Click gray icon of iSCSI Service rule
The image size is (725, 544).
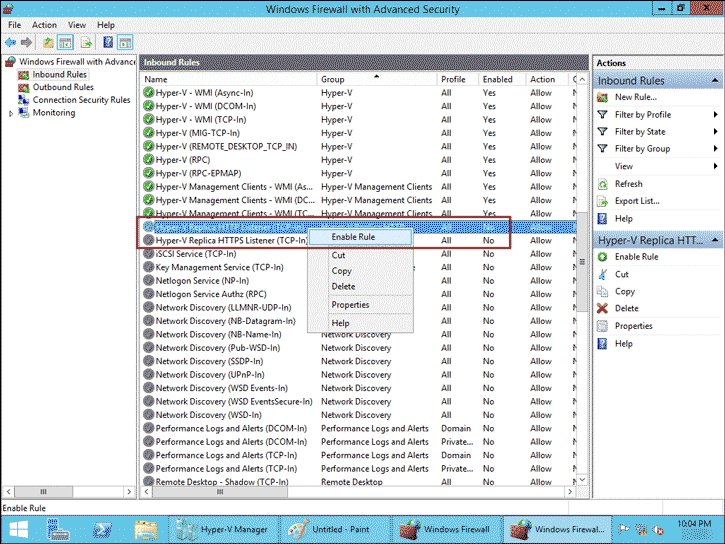[x=148, y=254]
